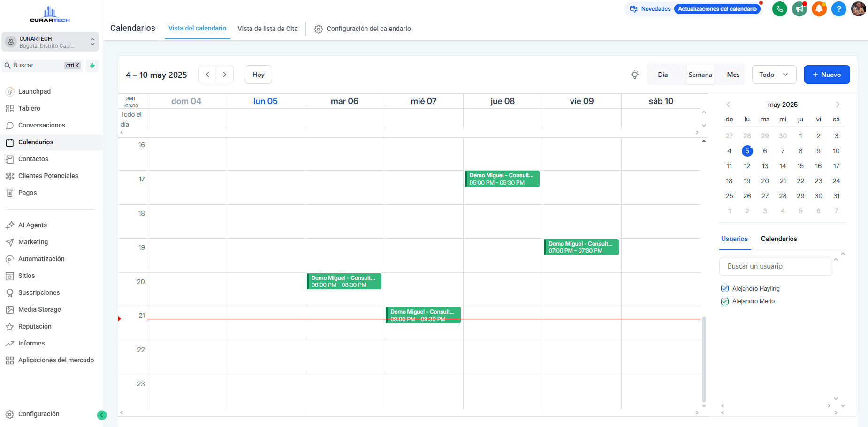Uncheck the Alejandro Merlo user
868x427 pixels.
[x=725, y=301]
